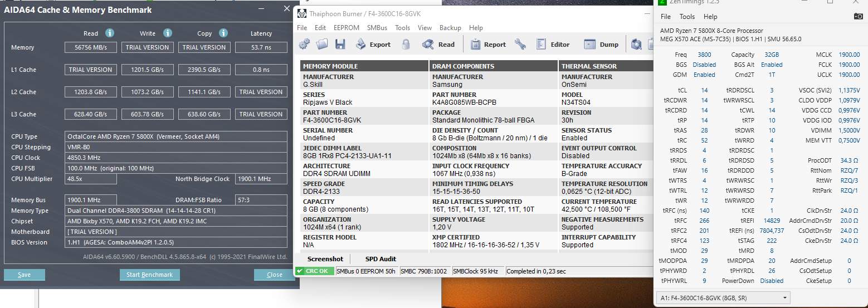Click the Read toolbar button in Thaiphoon Burner
Viewport: 868px width, 308px height.
(x=438, y=45)
